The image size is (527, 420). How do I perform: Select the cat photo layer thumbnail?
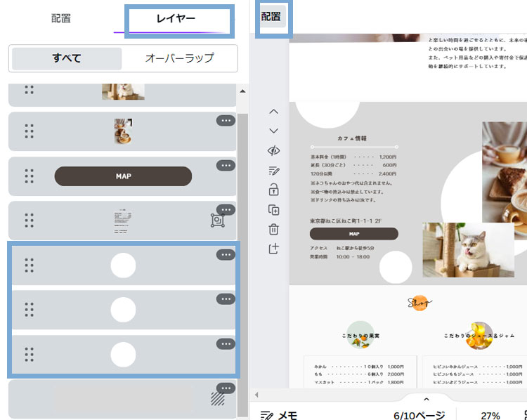124,91
